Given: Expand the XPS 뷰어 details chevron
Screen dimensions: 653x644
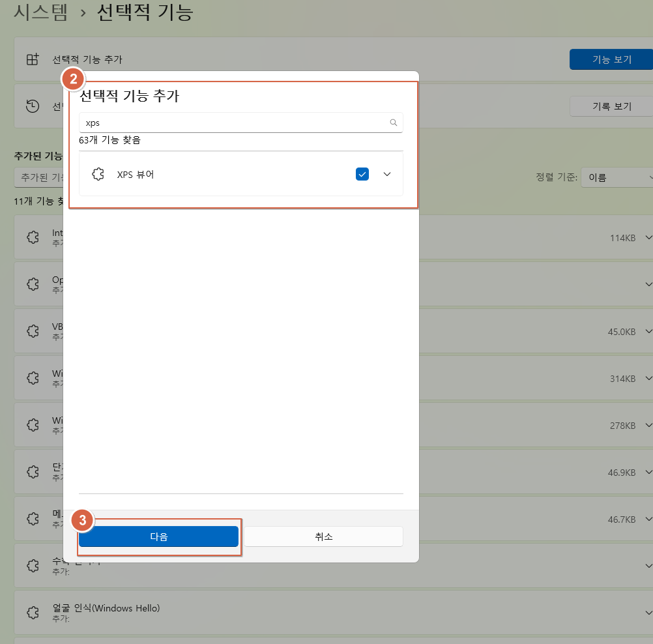Looking at the screenshot, I should (387, 174).
